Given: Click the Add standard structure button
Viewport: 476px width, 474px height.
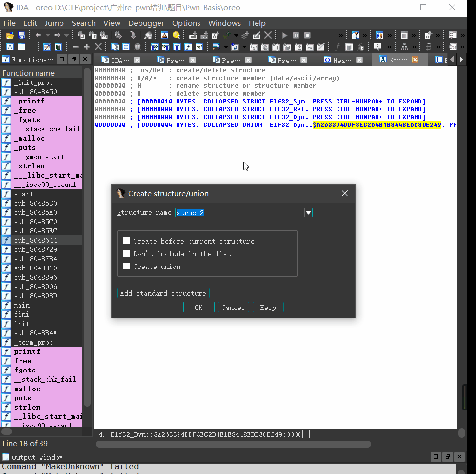Looking at the screenshot, I should coord(163,293).
